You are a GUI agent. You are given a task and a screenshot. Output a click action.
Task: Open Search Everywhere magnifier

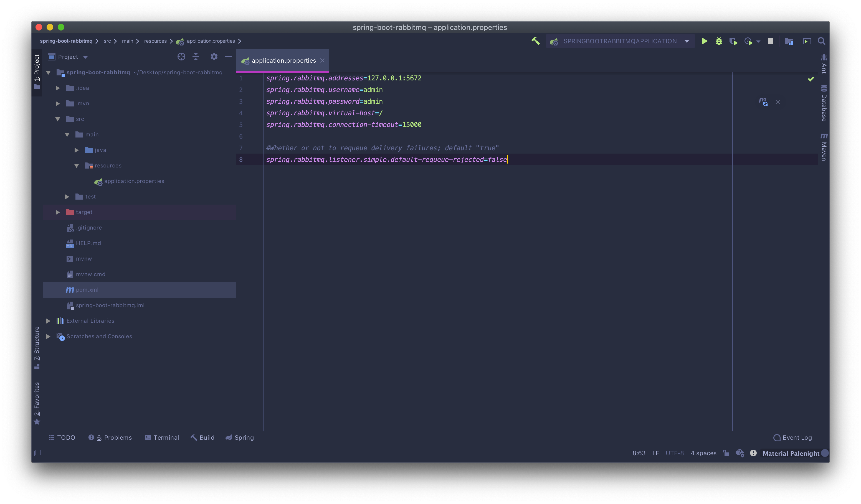click(822, 41)
